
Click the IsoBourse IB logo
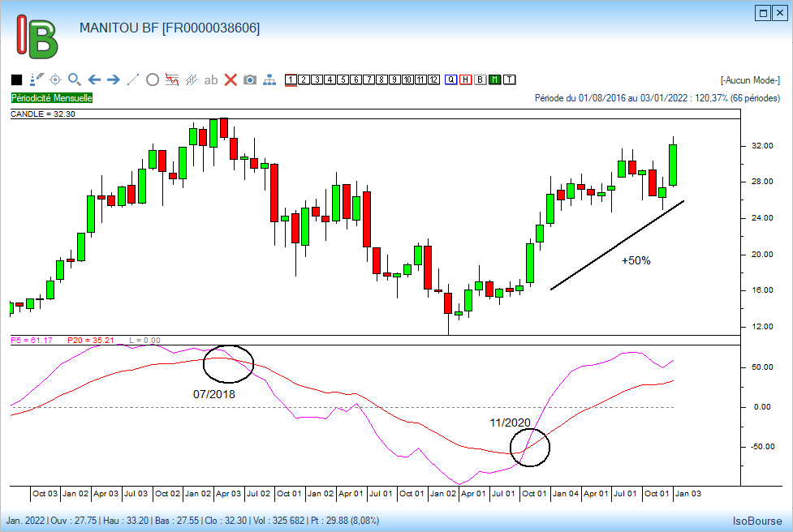(x=37, y=36)
